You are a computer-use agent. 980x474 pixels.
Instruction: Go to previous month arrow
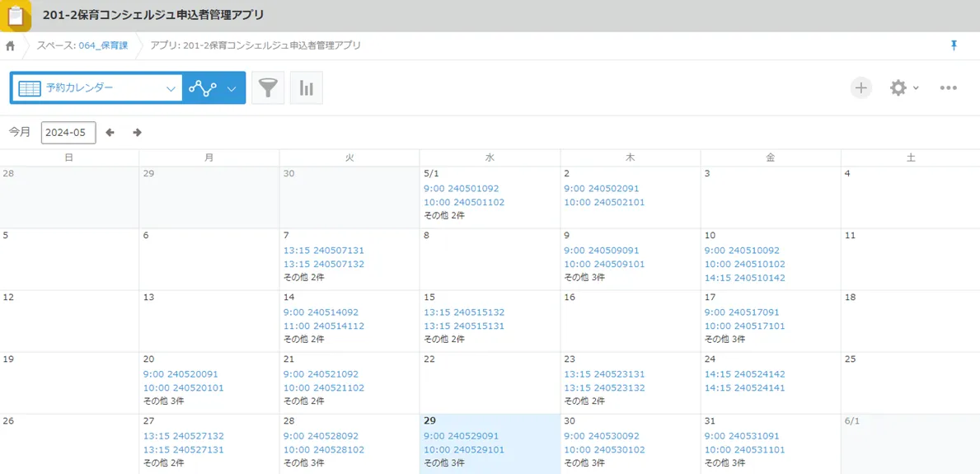click(x=110, y=133)
